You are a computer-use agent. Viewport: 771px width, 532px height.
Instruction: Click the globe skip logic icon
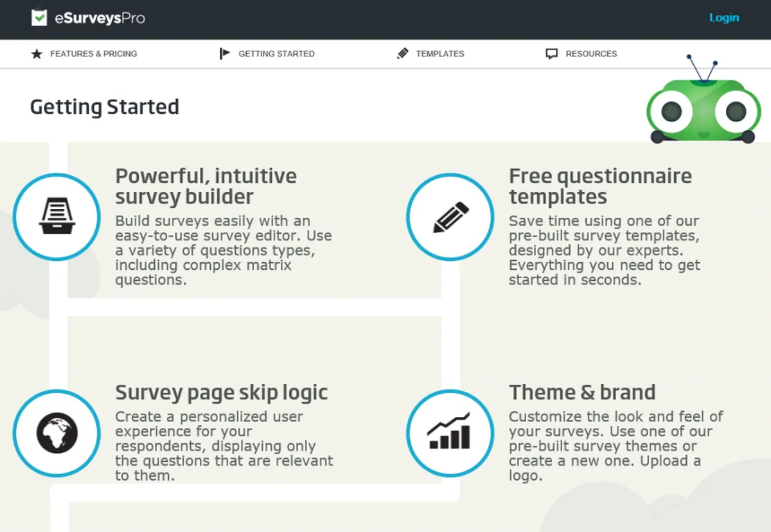click(x=57, y=432)
